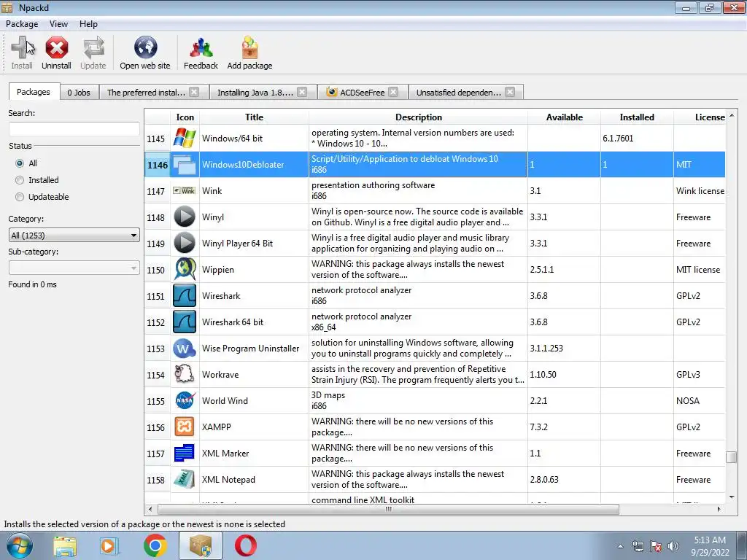Click the NOSA license cell
The height and width of the screenshot is (560, 747).
(700, 401)
